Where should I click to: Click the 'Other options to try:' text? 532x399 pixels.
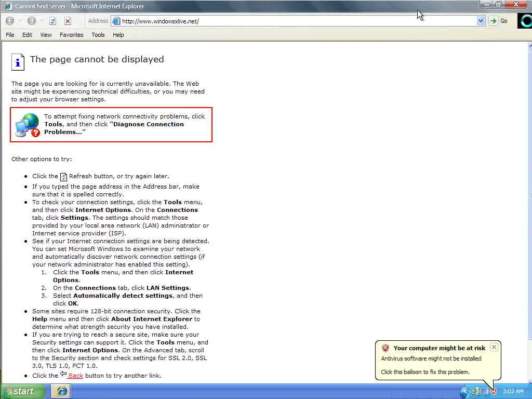click(x=42, y=159)
